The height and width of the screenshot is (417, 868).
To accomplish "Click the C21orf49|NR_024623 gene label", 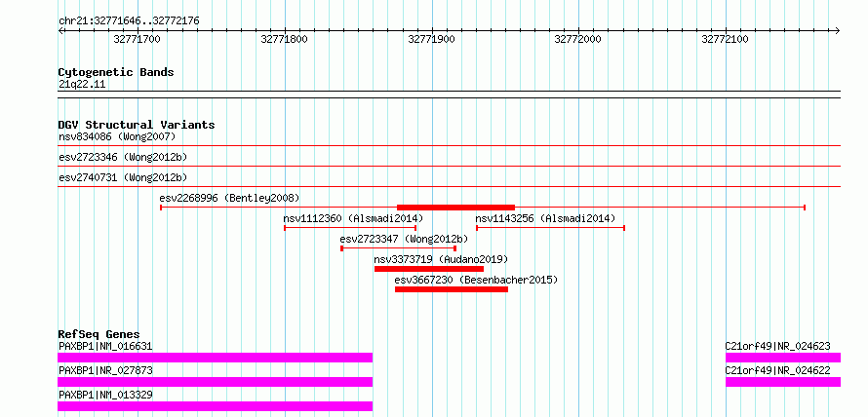I will pos(777,346).
